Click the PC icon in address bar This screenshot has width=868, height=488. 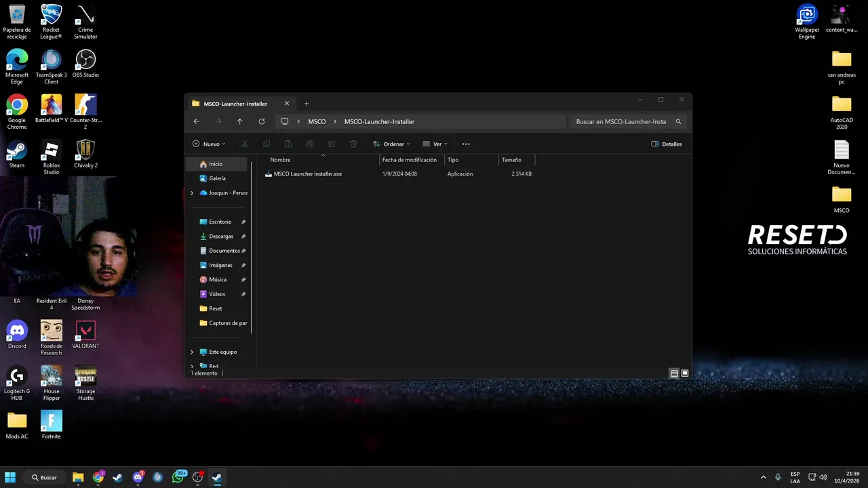(x=285, y=122)
